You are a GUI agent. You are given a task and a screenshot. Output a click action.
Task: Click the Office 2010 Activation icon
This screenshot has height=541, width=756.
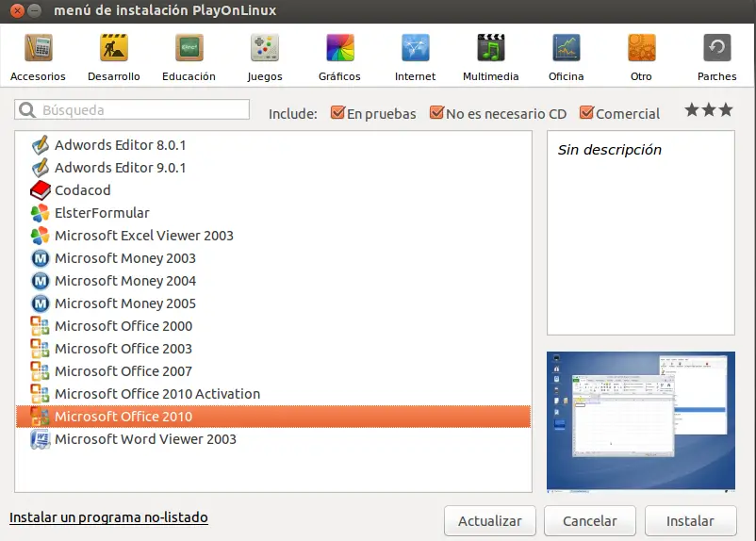(x=40, y=394)
